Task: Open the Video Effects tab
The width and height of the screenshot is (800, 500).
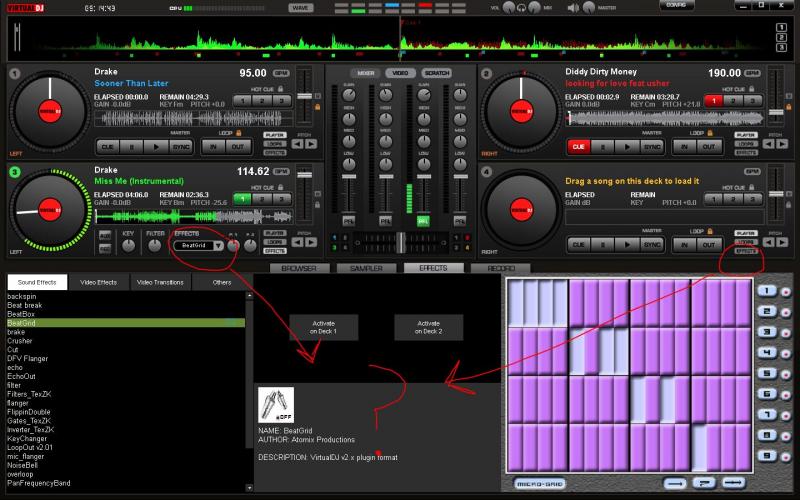Action: [x=98, y=282]
